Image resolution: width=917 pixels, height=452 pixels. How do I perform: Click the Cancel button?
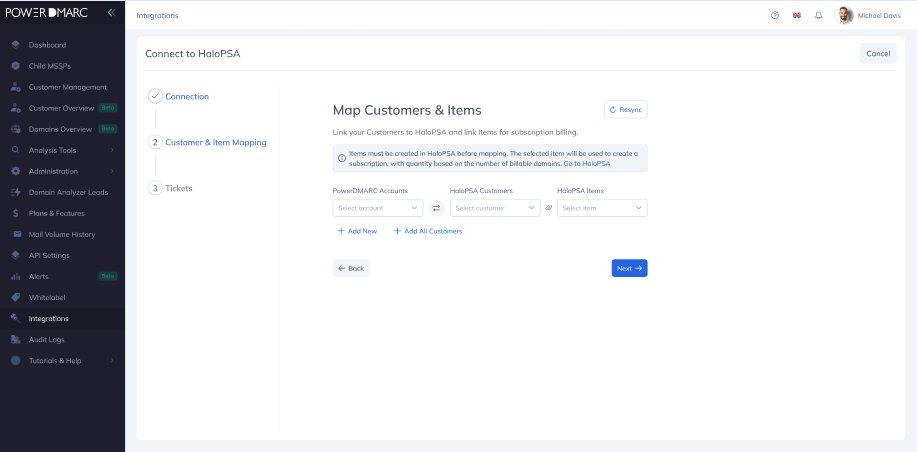click(x=878, y=53)
